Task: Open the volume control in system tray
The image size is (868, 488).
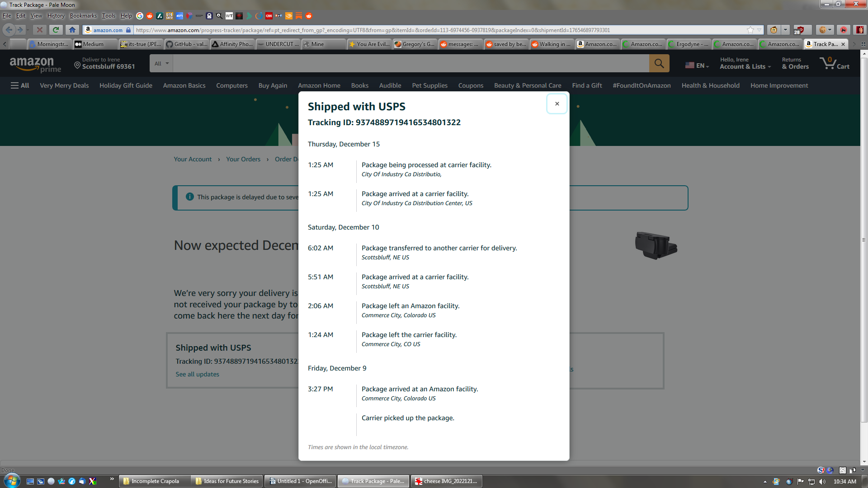Action: tap(822, 482)
